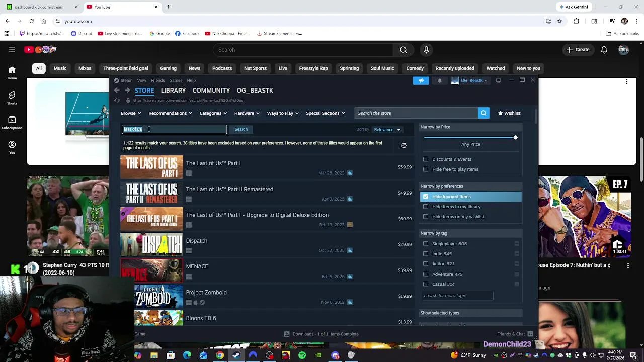Click the Steam store search magnifier button
The height and width of the screenshot is (362, 644).
pos(484,113)
